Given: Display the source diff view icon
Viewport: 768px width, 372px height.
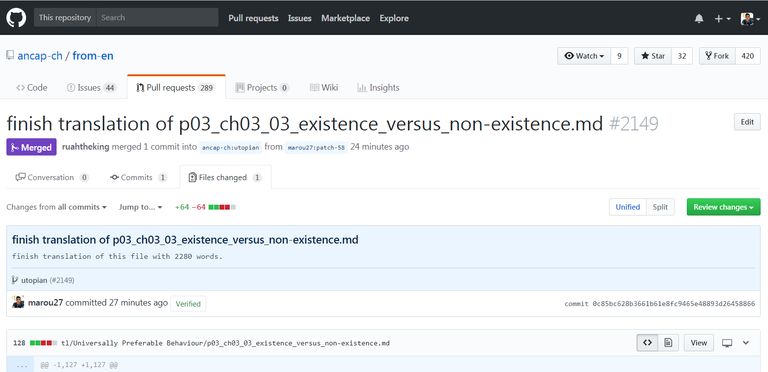Looking at the screenshot, I should 647,343.
